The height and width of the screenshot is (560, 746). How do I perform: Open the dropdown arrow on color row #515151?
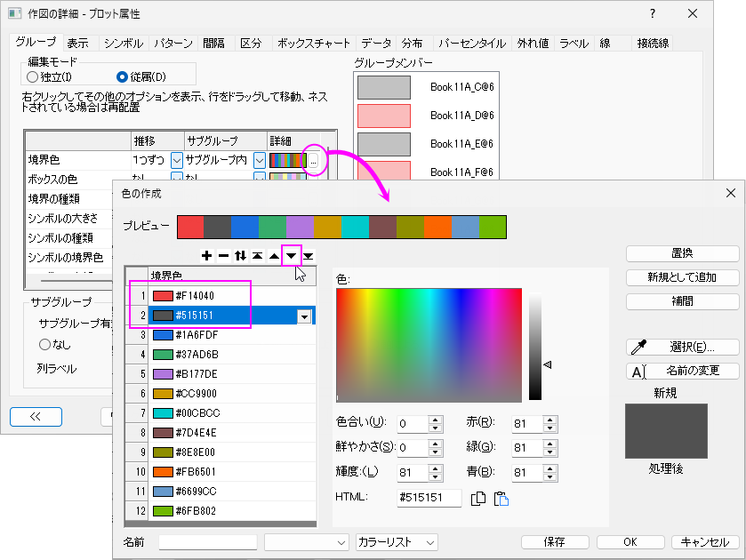[304, 316]
